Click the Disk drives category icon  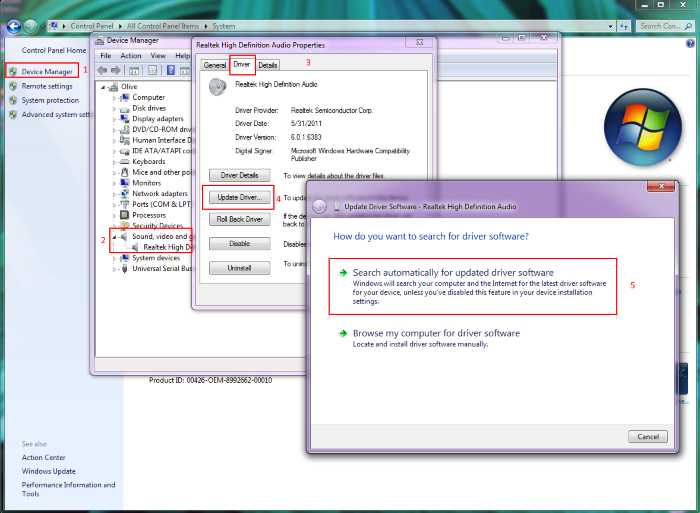click(125, 108)
